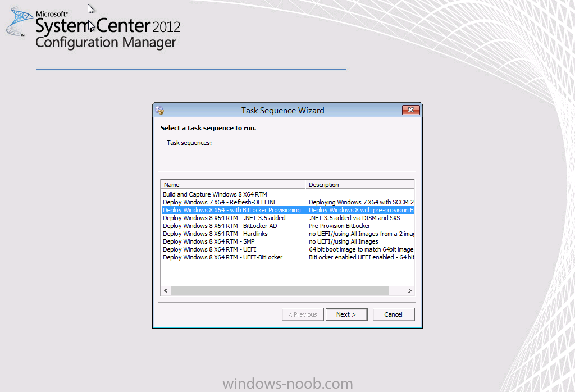The image size is (575, 392).
Task: Click the Next button
Action: point(346,314)
